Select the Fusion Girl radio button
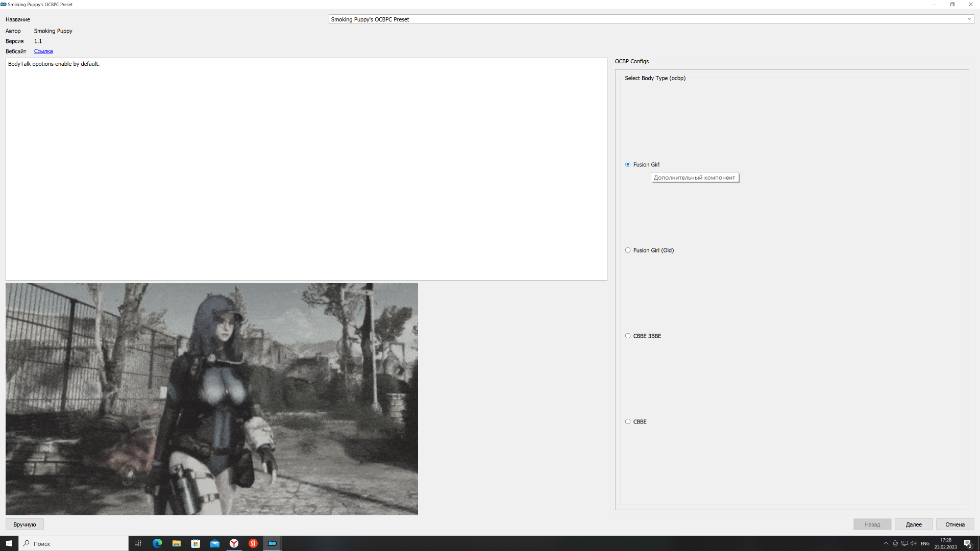The height and width of the screenshot is (551, 980). (628, 164)
